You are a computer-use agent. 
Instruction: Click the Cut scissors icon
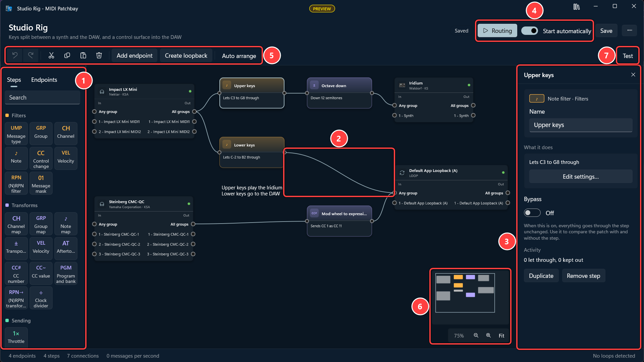tap(51, 55)
